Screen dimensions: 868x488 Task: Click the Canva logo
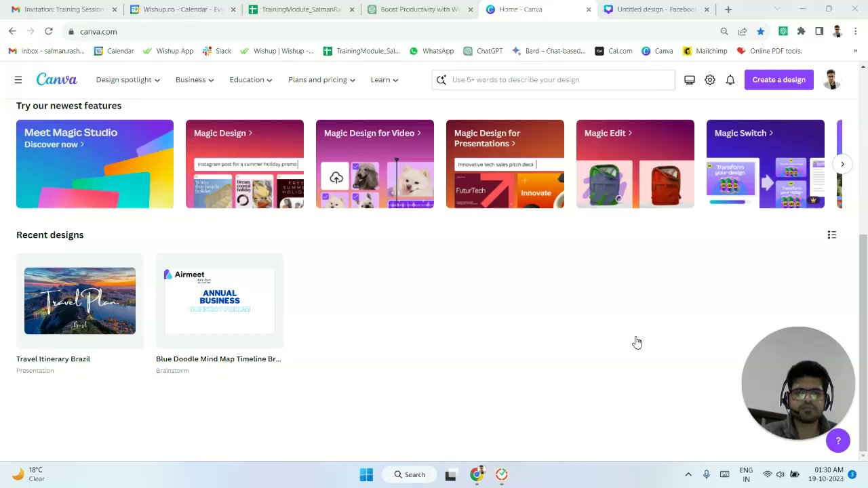57,79
